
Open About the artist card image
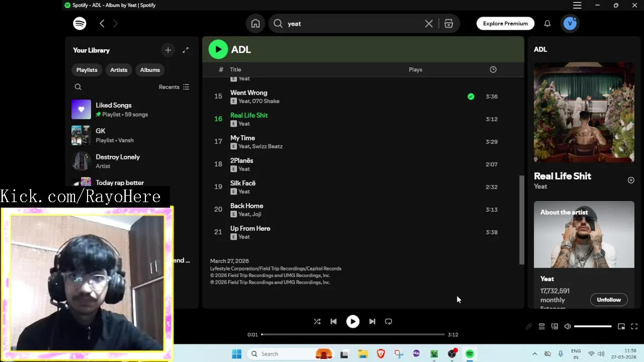pos(584,234)
